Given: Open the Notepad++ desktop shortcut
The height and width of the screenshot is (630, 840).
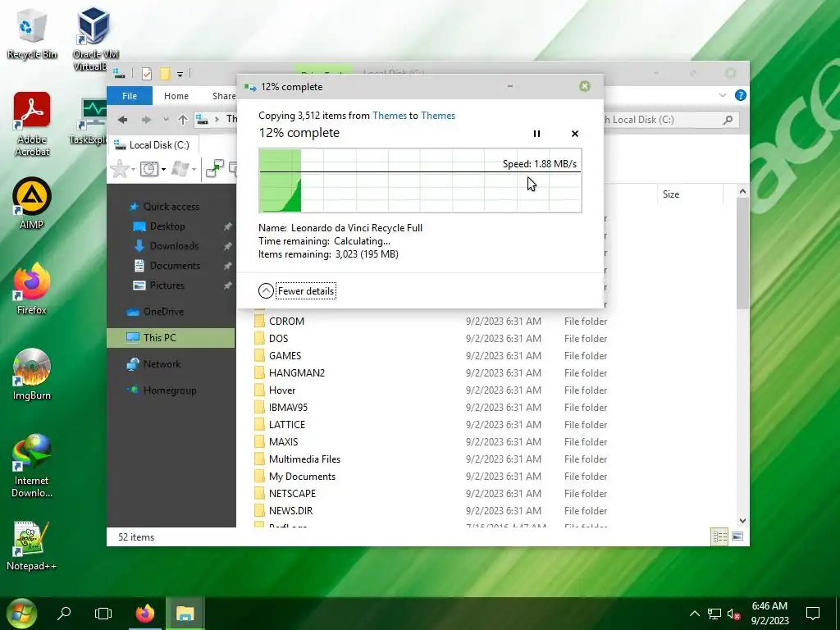Looking at the screenshot, I should [x=32, y=546].
